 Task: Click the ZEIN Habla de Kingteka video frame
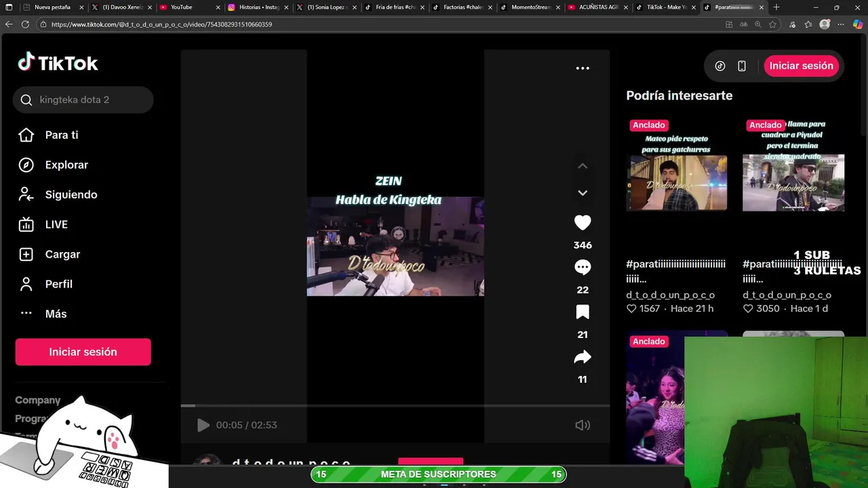tap(395, 246)
